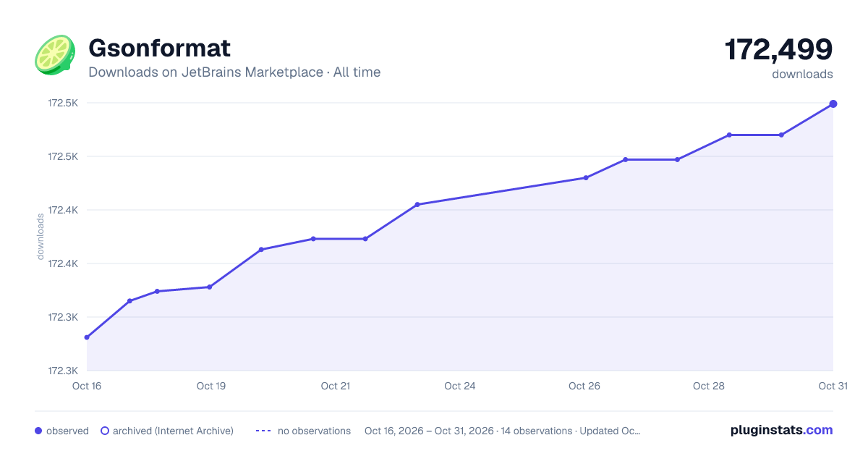Click the observed legend label
Screen dimensions: 868x456
(x=67, y=431)
